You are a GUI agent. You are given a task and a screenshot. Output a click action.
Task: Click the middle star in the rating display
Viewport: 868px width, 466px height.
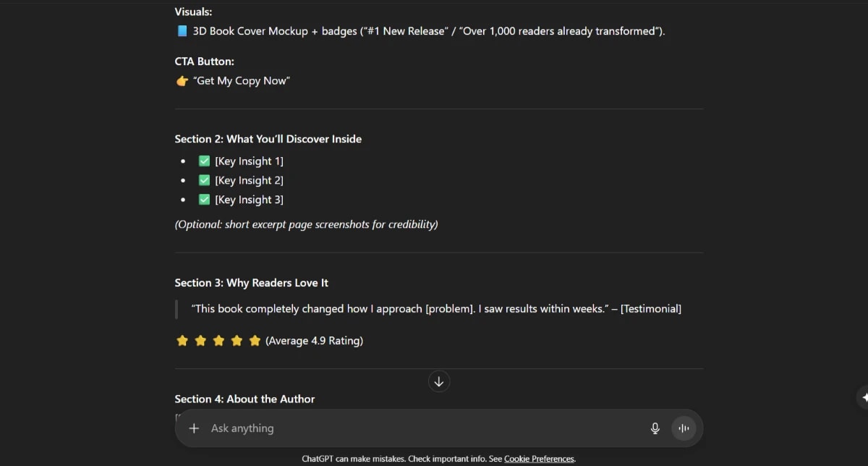click(218, 340)
